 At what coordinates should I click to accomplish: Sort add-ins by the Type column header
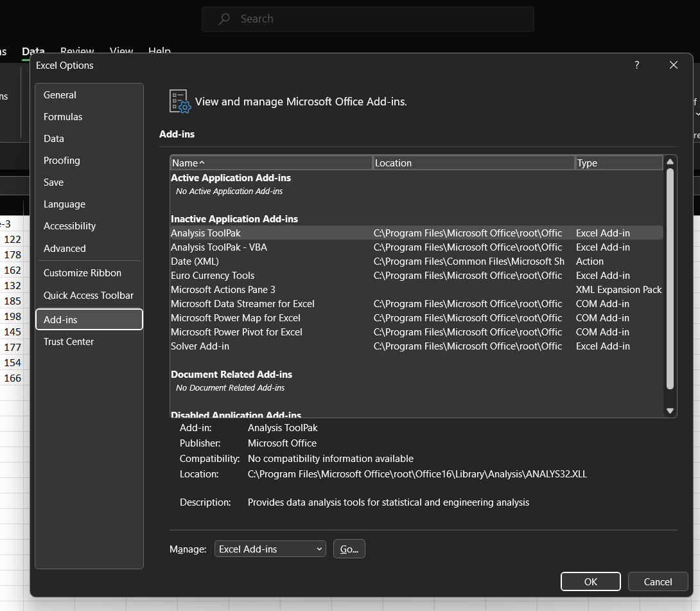(x=618, y=163)
